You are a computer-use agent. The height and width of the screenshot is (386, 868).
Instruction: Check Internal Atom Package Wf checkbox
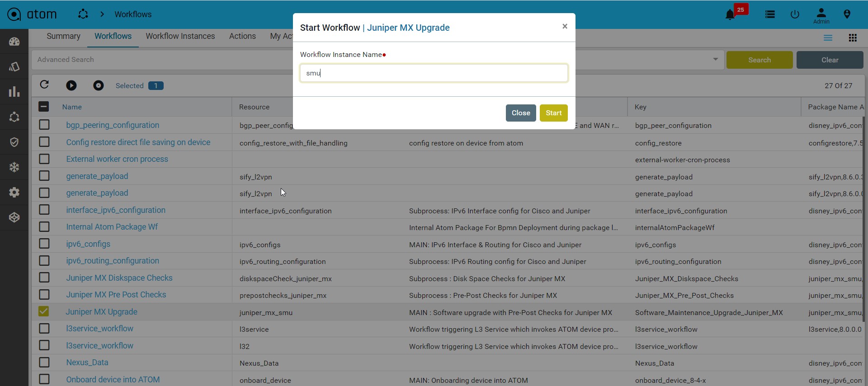(x=44, y=227)
